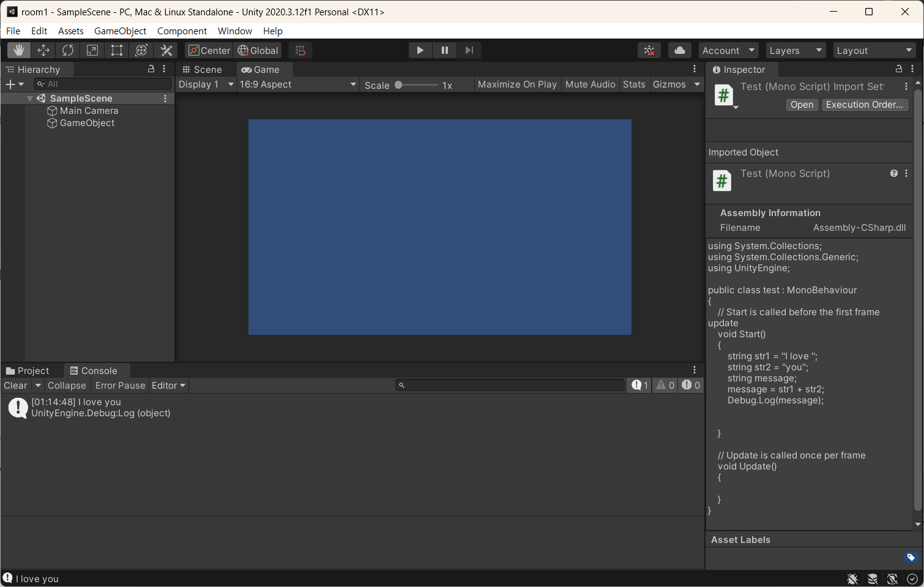Toggle Maximize On Play
This screenshot has width=924, height=587.
coord(517,84)
